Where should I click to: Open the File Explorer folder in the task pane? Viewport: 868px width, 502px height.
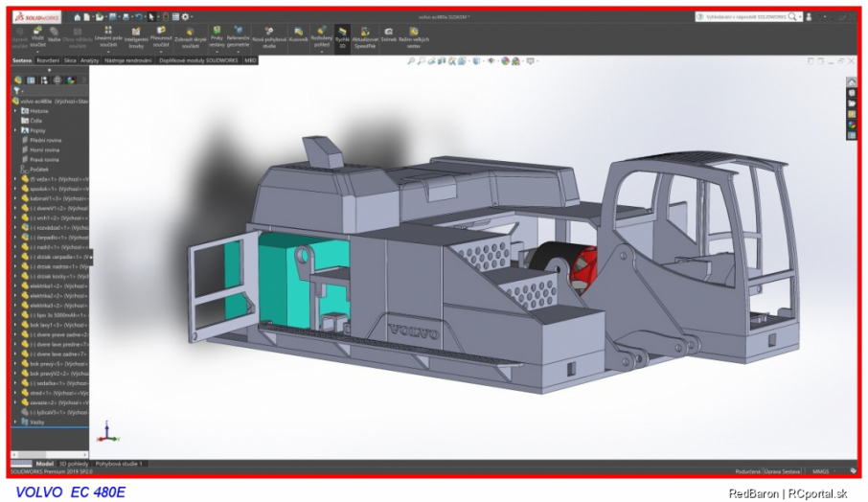(x=852, y=103)
